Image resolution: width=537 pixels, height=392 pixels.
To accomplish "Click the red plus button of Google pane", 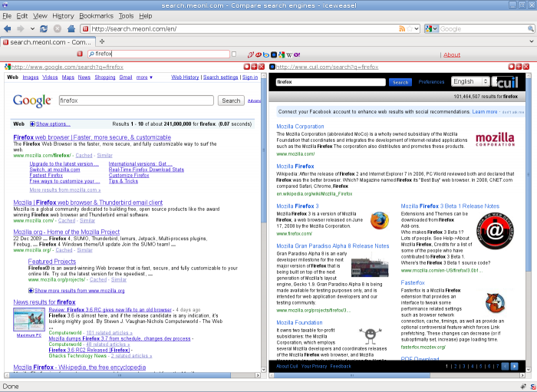I will pos(254,67).
